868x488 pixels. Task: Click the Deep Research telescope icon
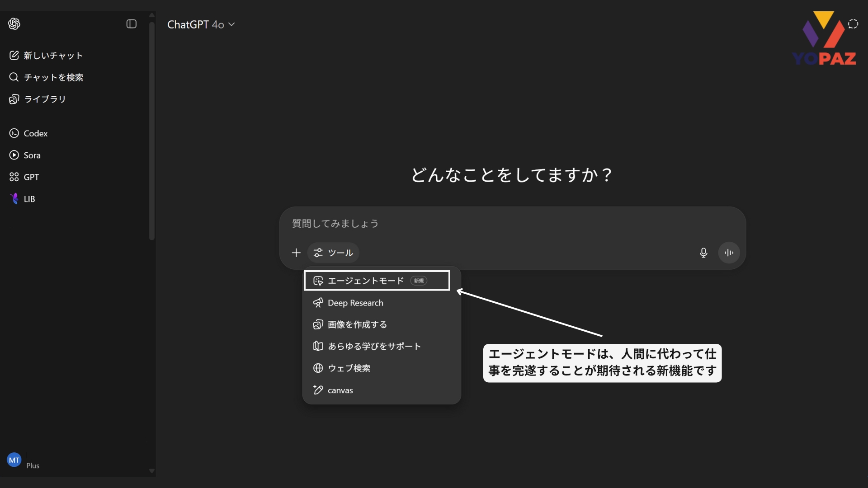pos(318,303)
